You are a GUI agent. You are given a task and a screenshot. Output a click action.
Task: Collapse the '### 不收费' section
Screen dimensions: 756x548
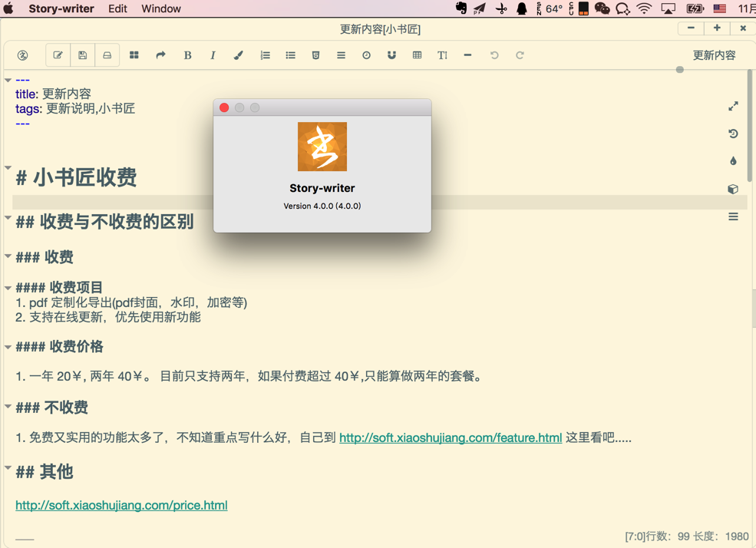(8, 406)
